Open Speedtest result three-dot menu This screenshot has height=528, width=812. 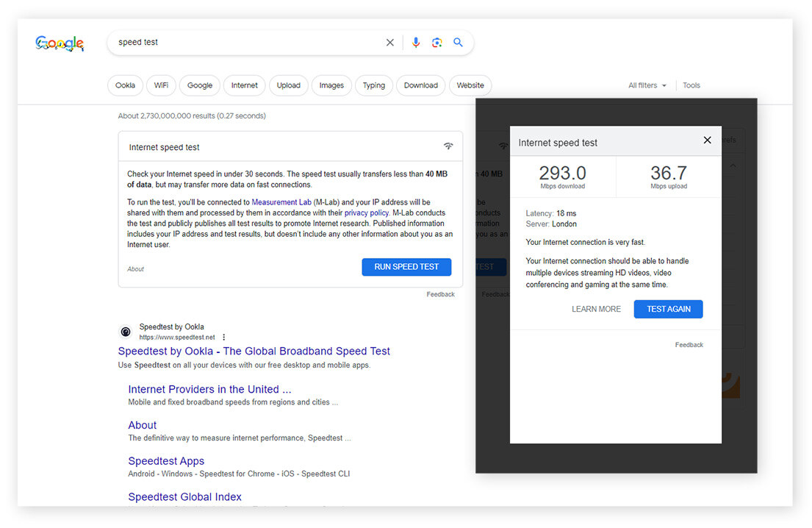pyautogui.click(x=224, y=337)
